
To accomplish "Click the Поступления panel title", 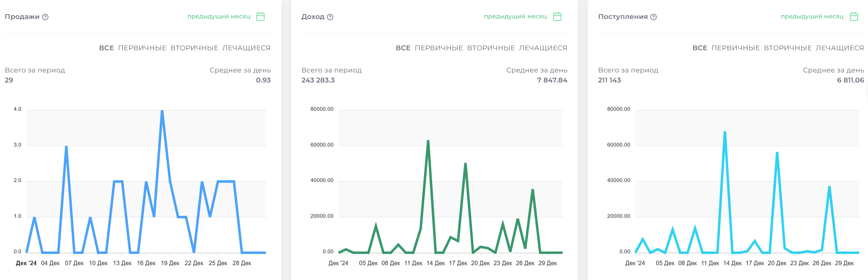I will pyautogui.click(x=623, y=17).
